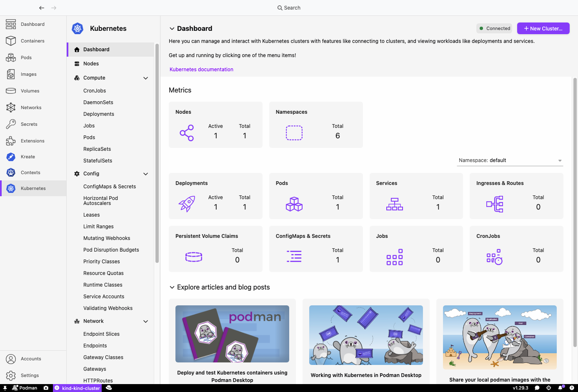This screenshot has height=392, width=578.
Task: Click the troubleshooting target icon in status bar
Action: (x=549, y=388)
